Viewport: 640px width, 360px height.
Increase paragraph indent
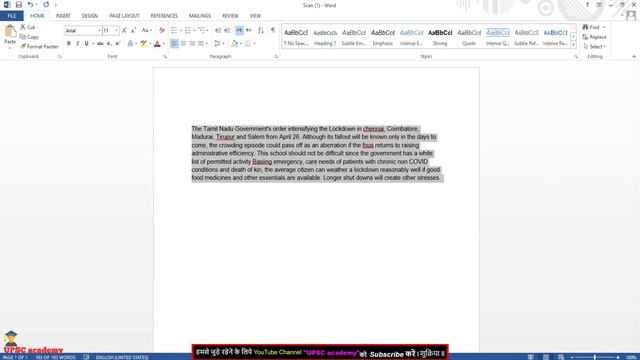(x=227, y=31)
